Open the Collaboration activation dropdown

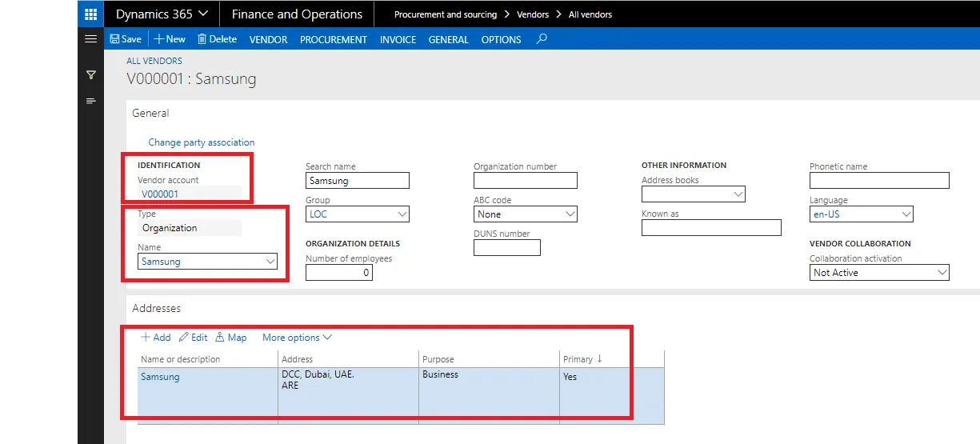942,273
